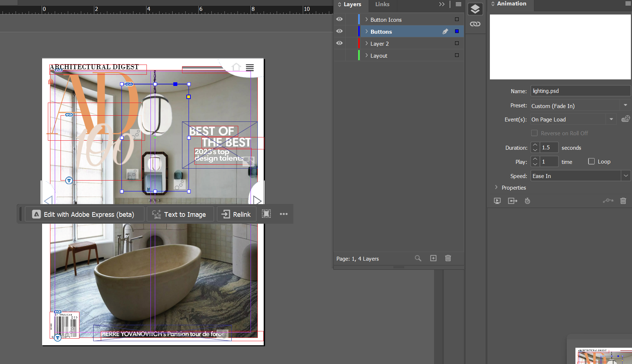The image size is (632, 364).
Task: Switch to the Links panel tab
Action: tap(382, 4)
